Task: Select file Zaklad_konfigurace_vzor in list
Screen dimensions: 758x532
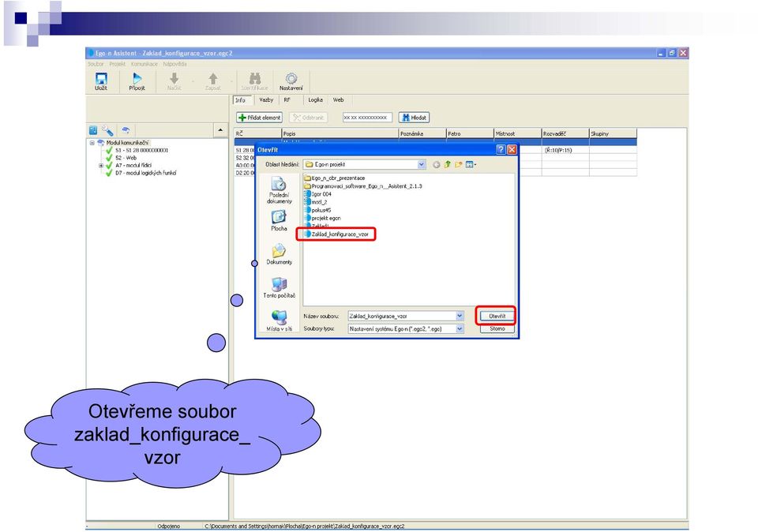Action: [336, 234]
